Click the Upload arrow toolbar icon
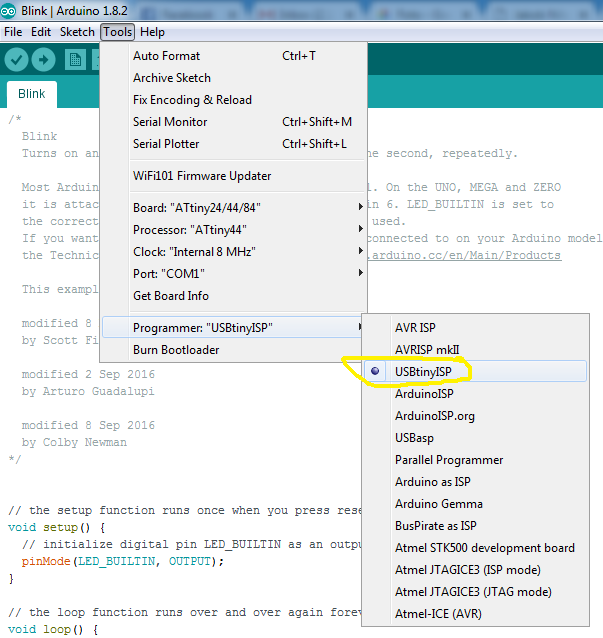The width and height of the screenshot is (603, 638). point(44,60)
